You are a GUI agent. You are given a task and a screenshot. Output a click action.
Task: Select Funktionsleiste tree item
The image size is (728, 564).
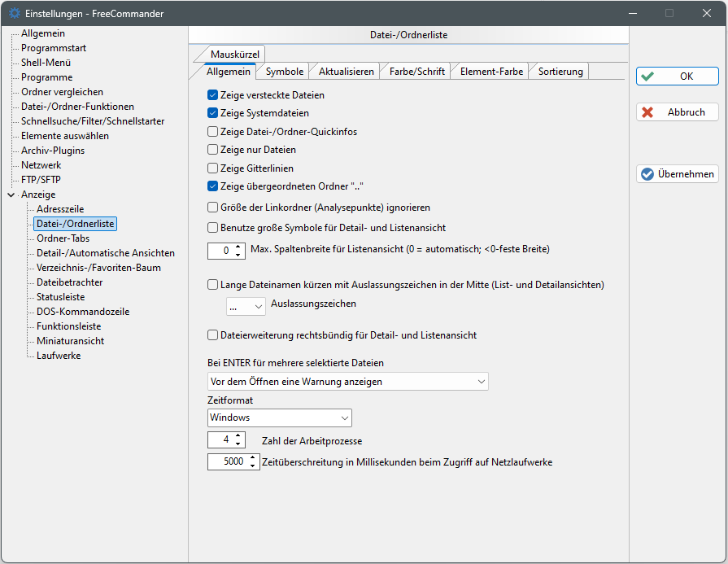(68, 326)
